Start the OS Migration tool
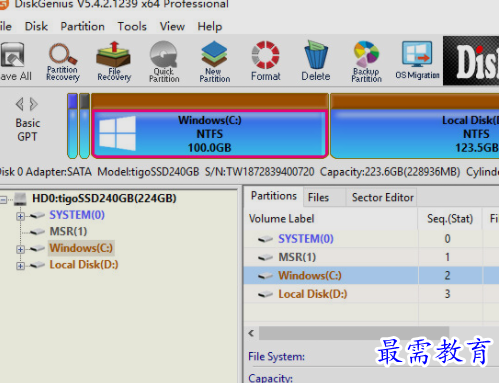Viewport: 499px width, 383px height. coord(417,60)
